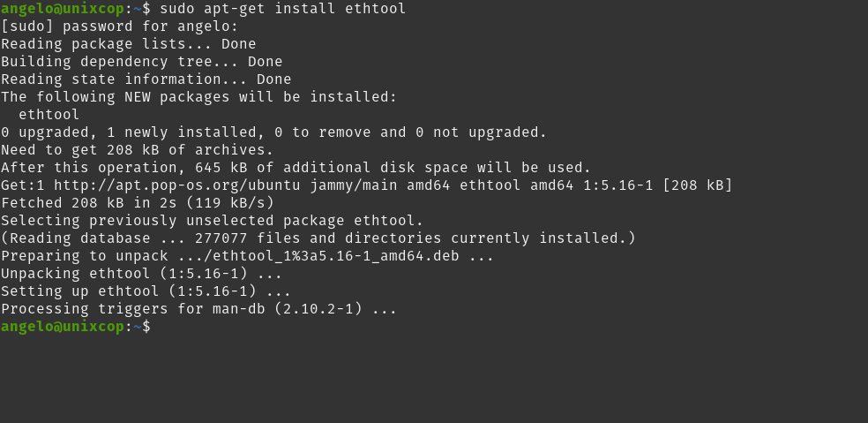Click the 'Unpacking ethtool (1:5.16-1)' line

coord(142,274)
